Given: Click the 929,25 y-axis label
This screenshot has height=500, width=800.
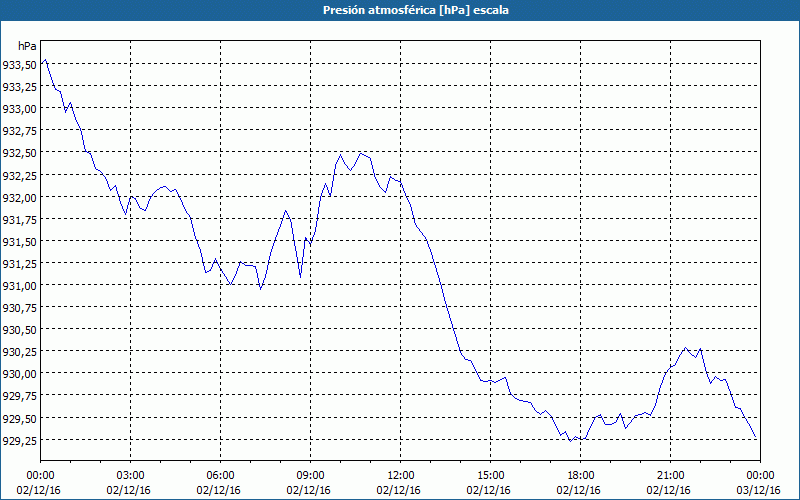Looking at the screenshot, I should (20, 440).
